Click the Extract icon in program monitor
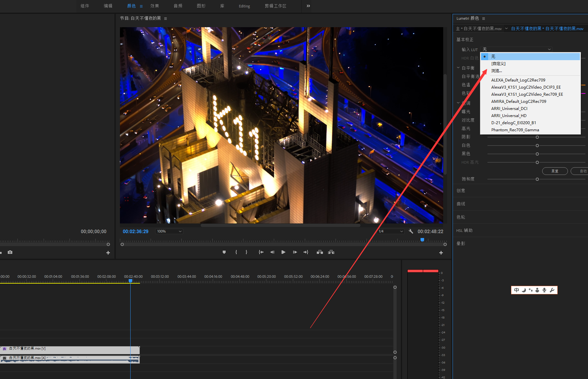 tap(331, 252)
